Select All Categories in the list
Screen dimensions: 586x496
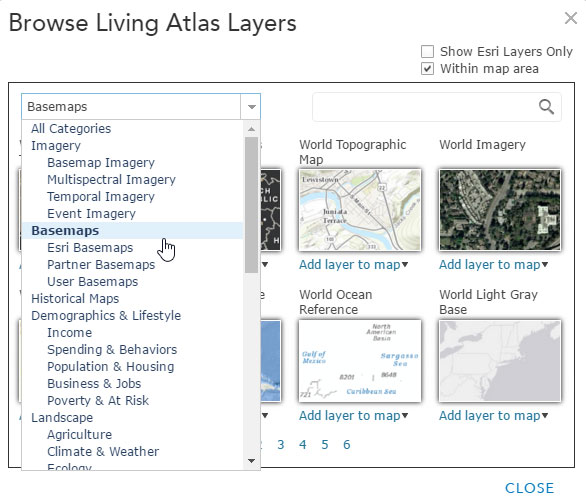tap(71, 129)
